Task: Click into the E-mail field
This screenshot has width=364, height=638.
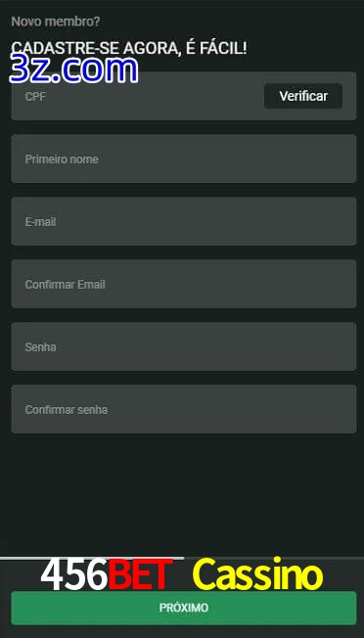Action: (x=184, y=221)
